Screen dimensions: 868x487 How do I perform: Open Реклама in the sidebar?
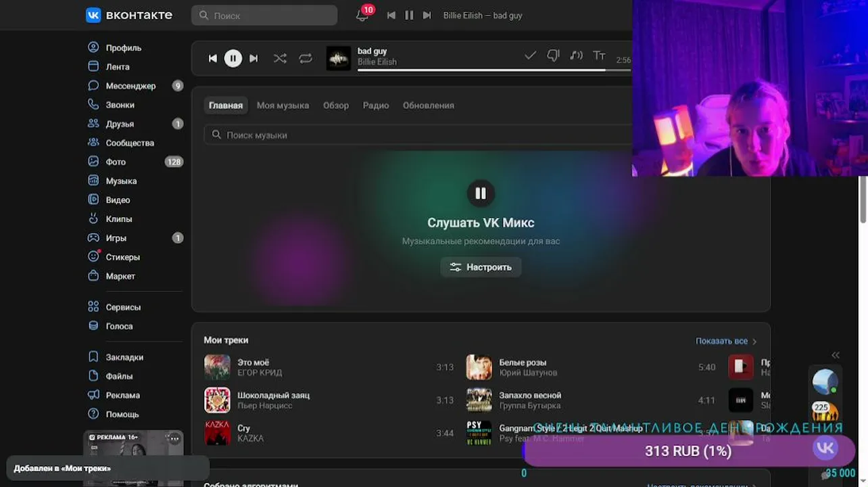point(122,395)
